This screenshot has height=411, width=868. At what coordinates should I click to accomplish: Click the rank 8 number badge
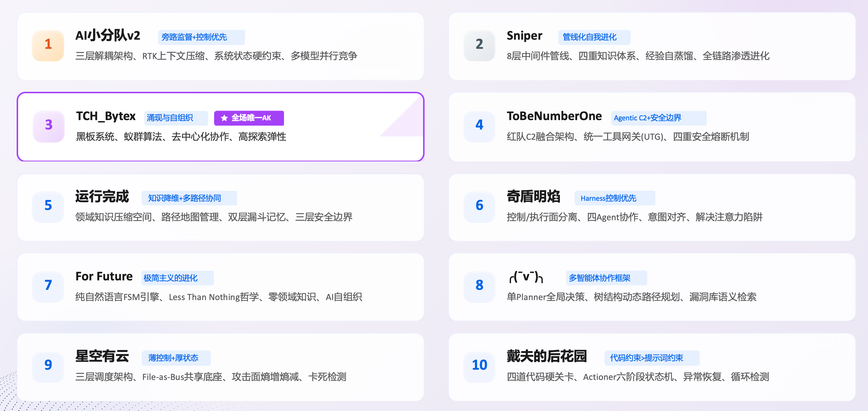pyautogui.click(x=479, y=286)
